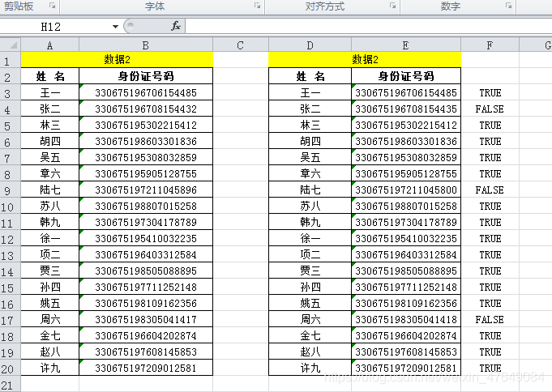
Task: Select cell 330675196708154432 in column B
Action: [146, 109]
